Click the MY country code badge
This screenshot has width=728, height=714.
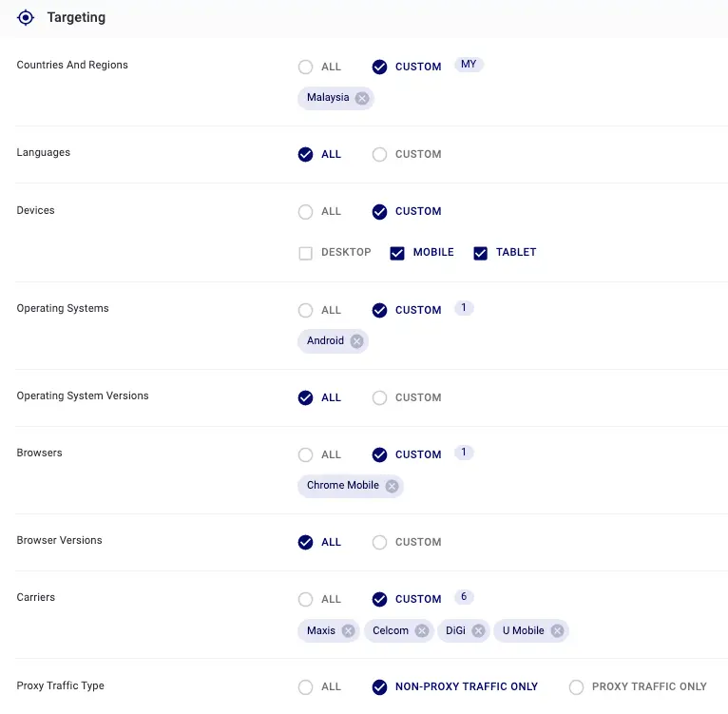tap(469, 65)
